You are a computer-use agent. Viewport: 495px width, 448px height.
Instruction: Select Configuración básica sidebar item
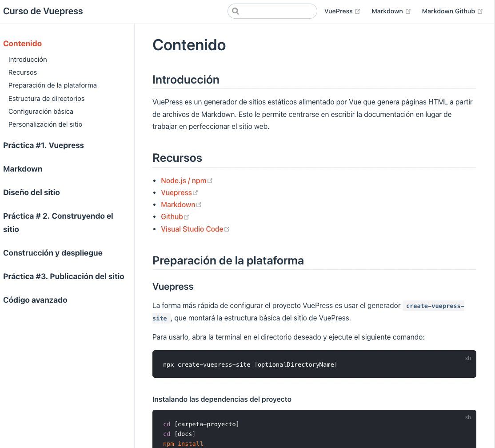(x=41, y=112)
